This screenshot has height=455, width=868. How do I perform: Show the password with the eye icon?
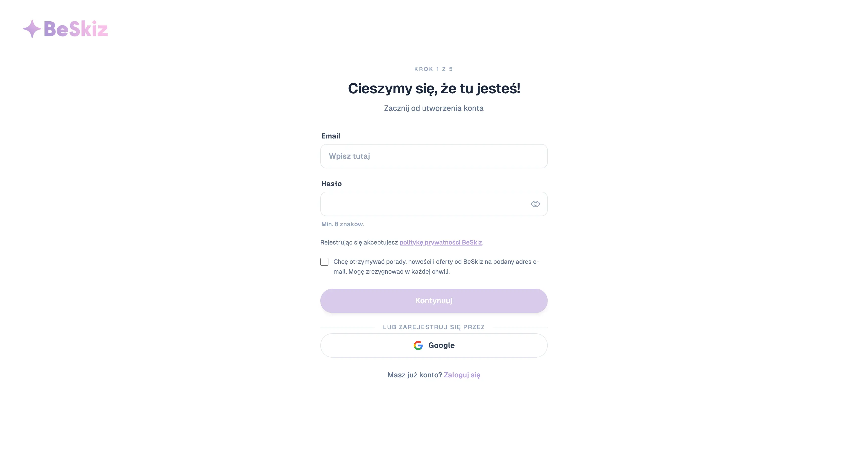535,204
